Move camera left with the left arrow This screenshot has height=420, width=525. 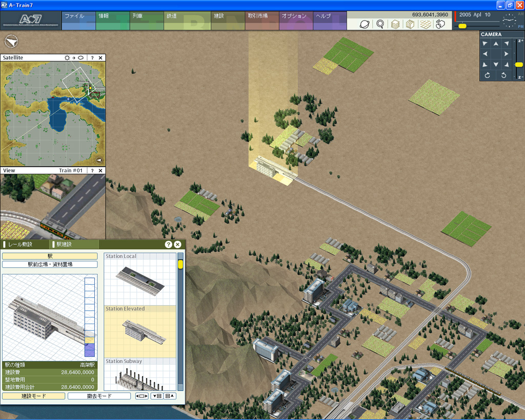[x=485, y=54]
